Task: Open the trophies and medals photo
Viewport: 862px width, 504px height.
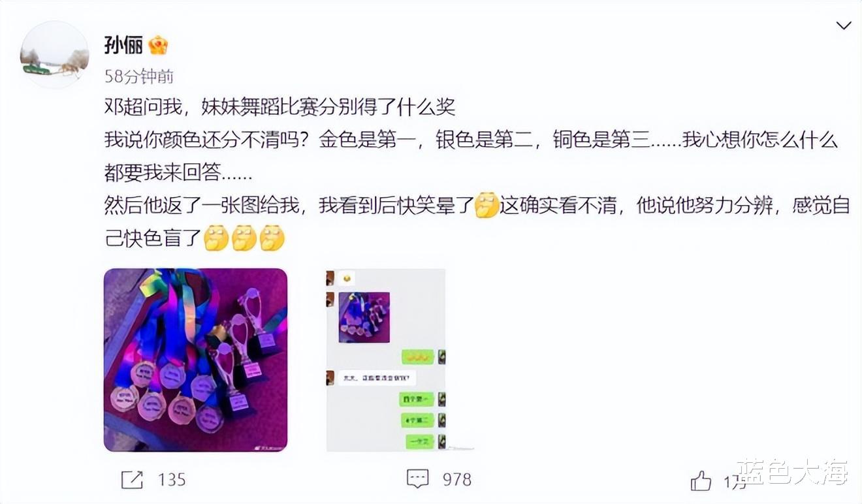Action: click(195, 360)
